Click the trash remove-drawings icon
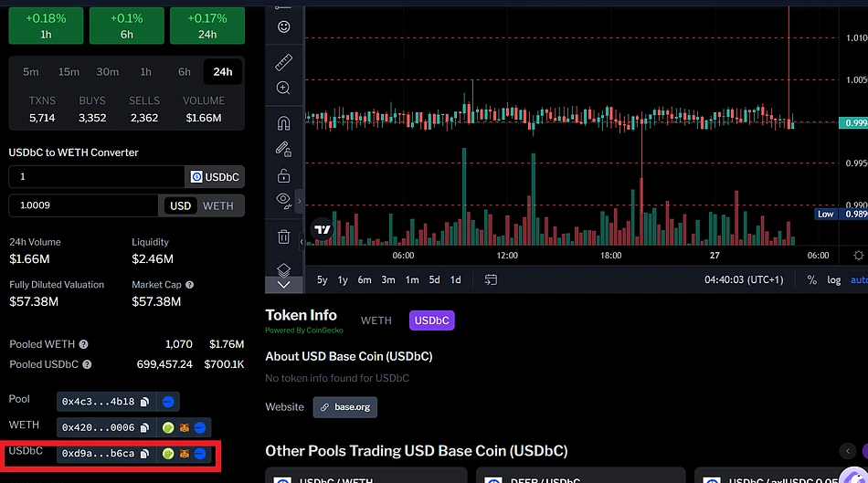 click(x=283, y=236)
